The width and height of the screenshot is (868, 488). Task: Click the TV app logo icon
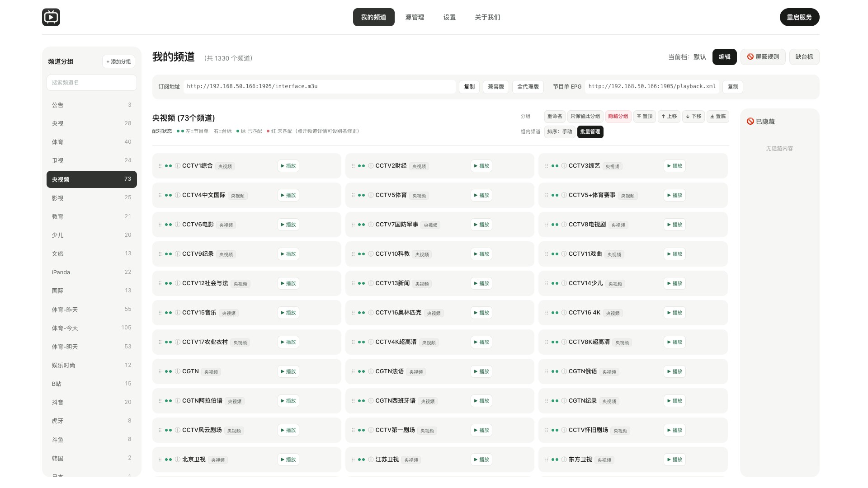(x=51, y=17)
